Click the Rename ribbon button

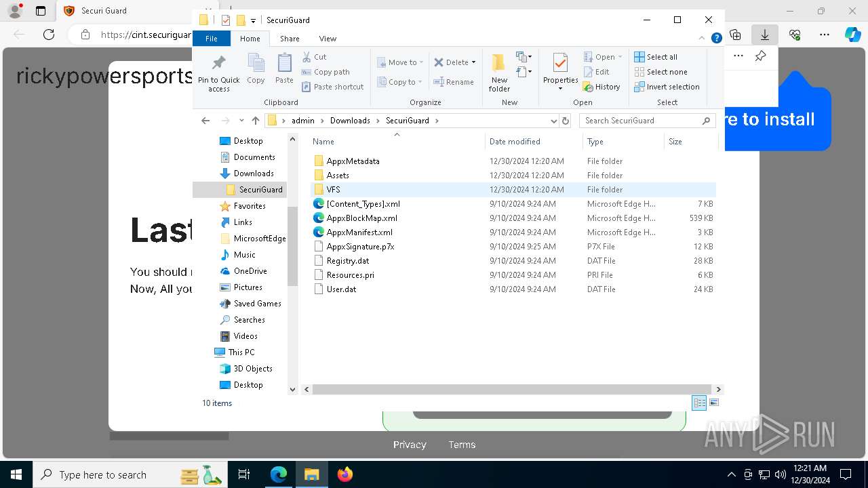click(x=454, y=82)
